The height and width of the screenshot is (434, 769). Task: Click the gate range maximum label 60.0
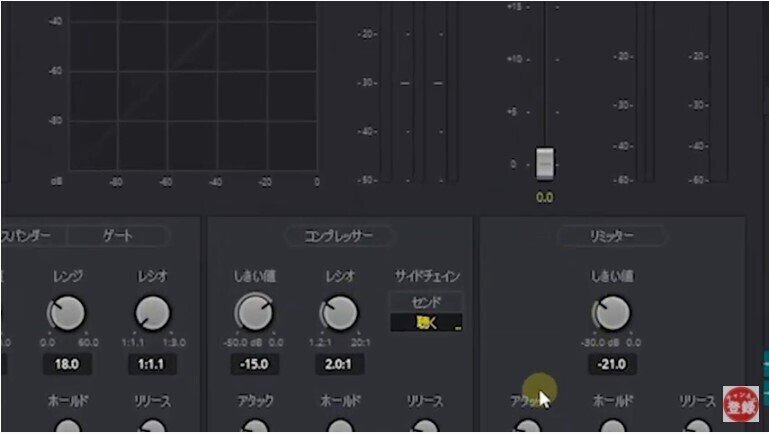88,343
